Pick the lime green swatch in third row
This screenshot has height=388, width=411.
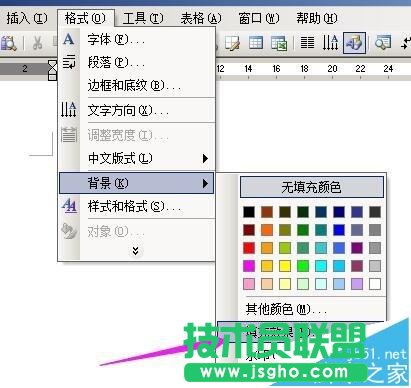coord(285,248)
